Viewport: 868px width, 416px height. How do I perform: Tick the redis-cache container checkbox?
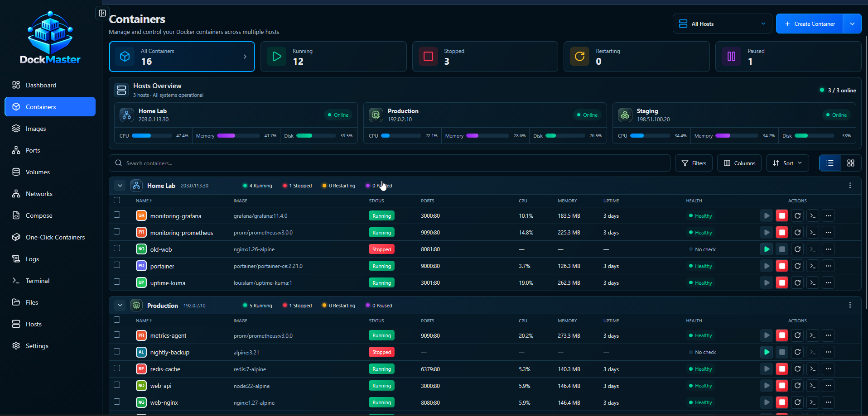[117, 368]
